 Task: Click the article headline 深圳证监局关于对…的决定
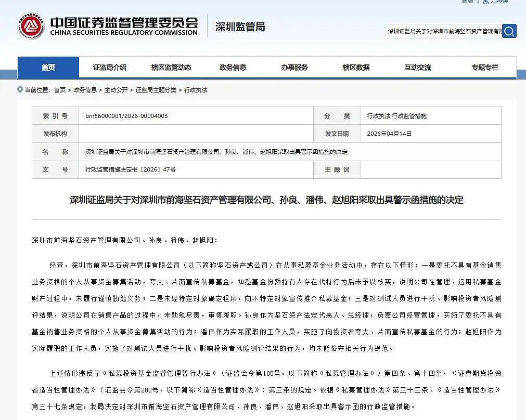pos(267,200)
